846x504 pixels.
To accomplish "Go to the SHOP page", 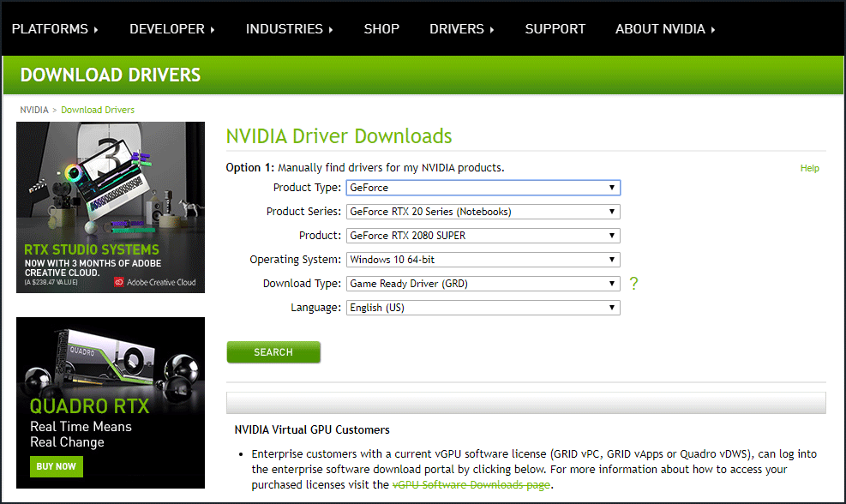I will click(x=381, y=29).
